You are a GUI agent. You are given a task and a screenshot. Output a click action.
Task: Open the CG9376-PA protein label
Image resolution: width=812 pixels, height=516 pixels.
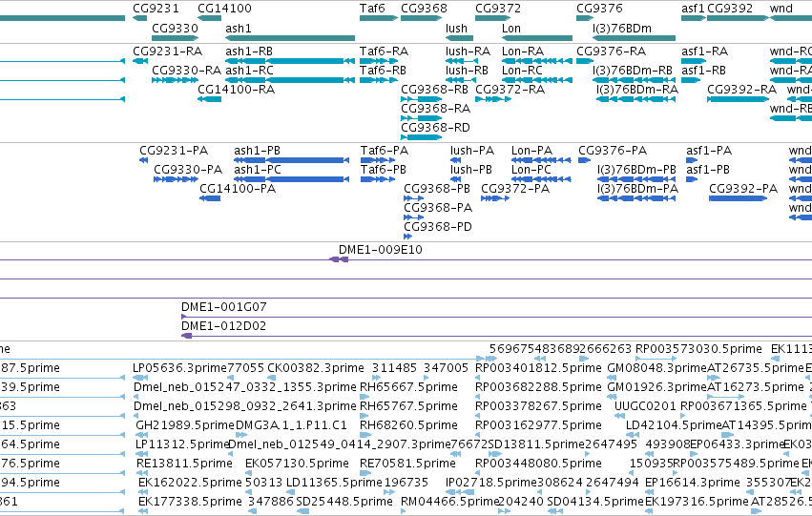[613, 151]
